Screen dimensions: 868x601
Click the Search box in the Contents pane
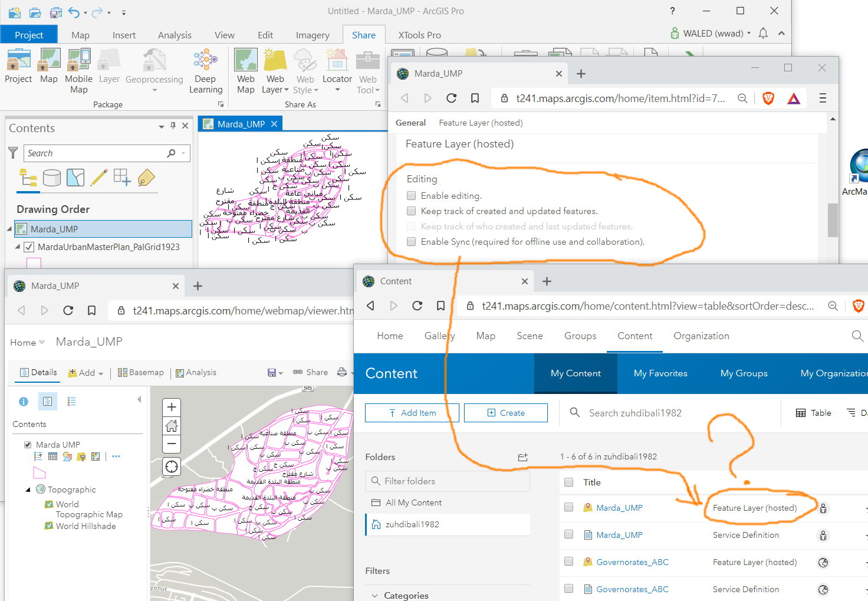[107, 153]
